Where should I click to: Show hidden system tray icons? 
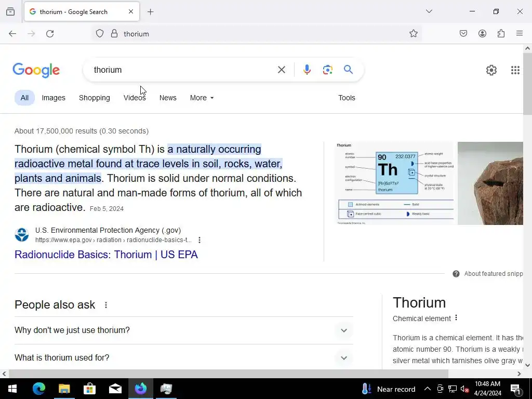[x=428, y=389]
